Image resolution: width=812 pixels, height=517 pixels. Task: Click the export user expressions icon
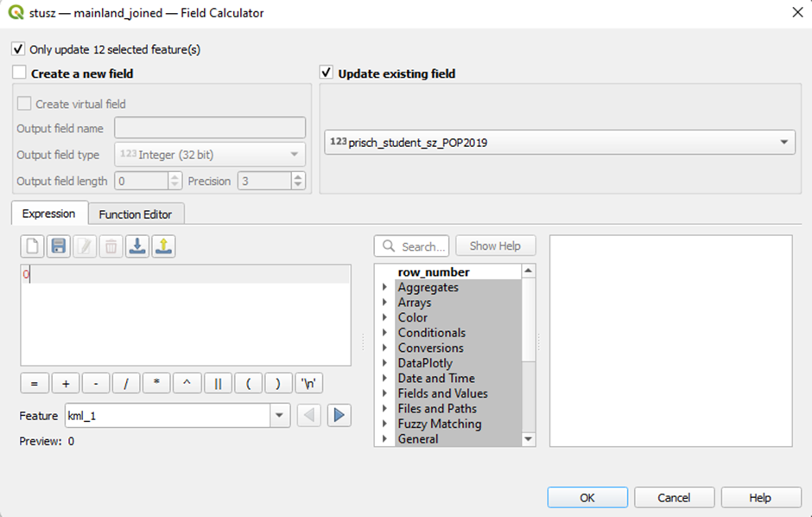(x=163, y=246)
